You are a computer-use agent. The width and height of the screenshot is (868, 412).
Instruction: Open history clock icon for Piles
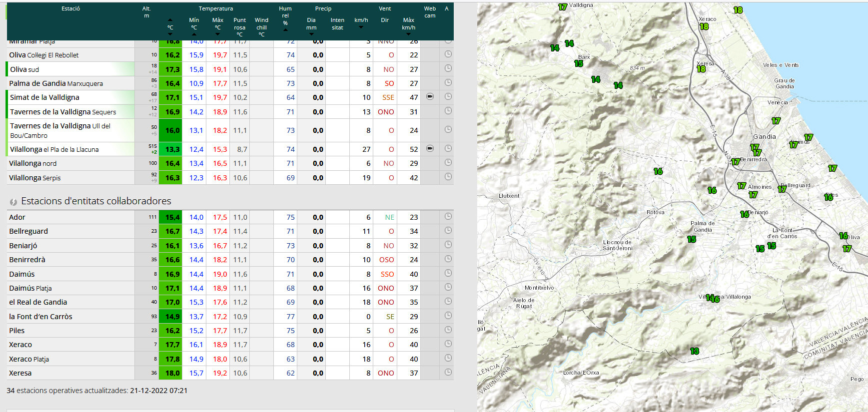[448, 330]
